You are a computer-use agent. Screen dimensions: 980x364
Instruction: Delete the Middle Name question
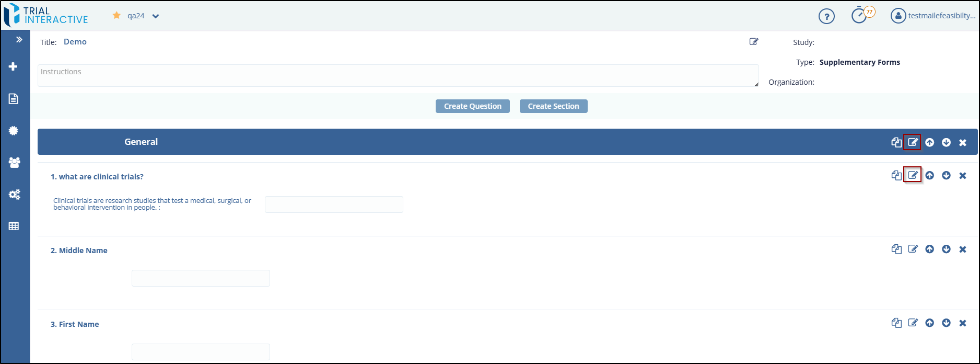tap(963, 249)
